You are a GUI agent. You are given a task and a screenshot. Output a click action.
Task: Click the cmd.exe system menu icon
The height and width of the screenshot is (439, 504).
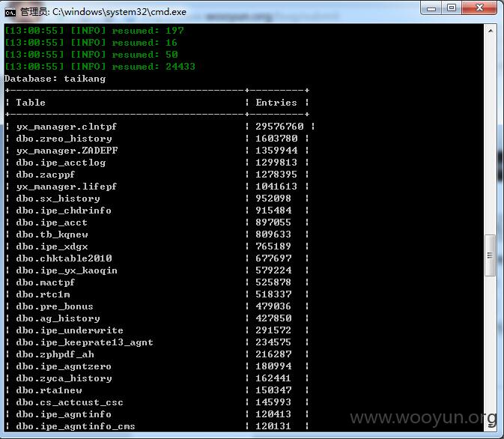(10, 12)
